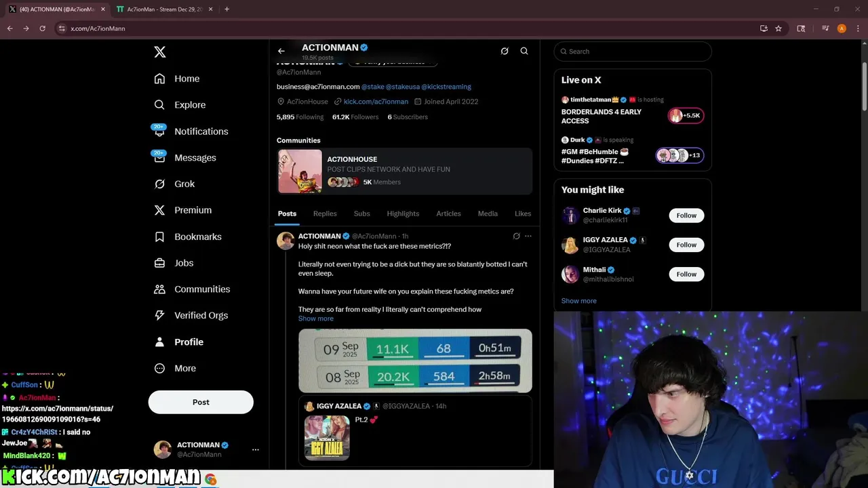Image resolution: width=868 pixels, height=488 pixels.
Task: Click the x.com status link in chat
Action: pyautogui.click(x=58, y=414)
